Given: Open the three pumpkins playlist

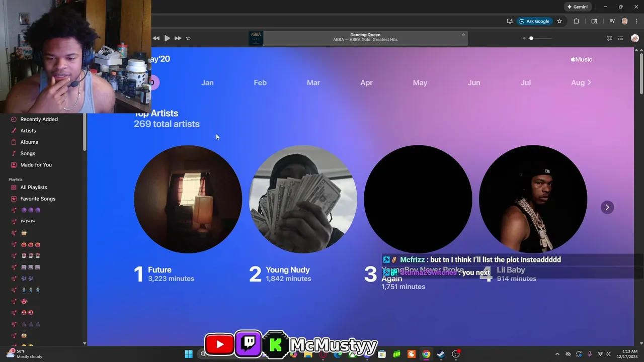Looking at the screenshot, I should coord(31,244).
